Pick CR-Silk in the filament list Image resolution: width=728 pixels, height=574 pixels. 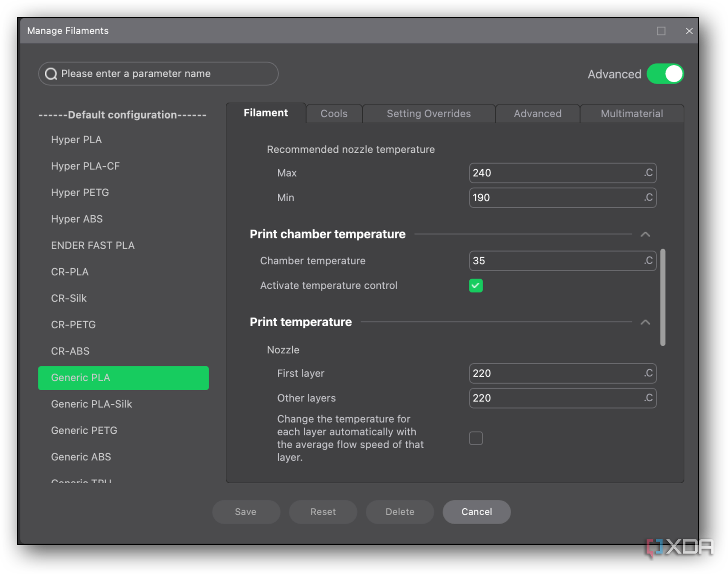pos(123,299)
